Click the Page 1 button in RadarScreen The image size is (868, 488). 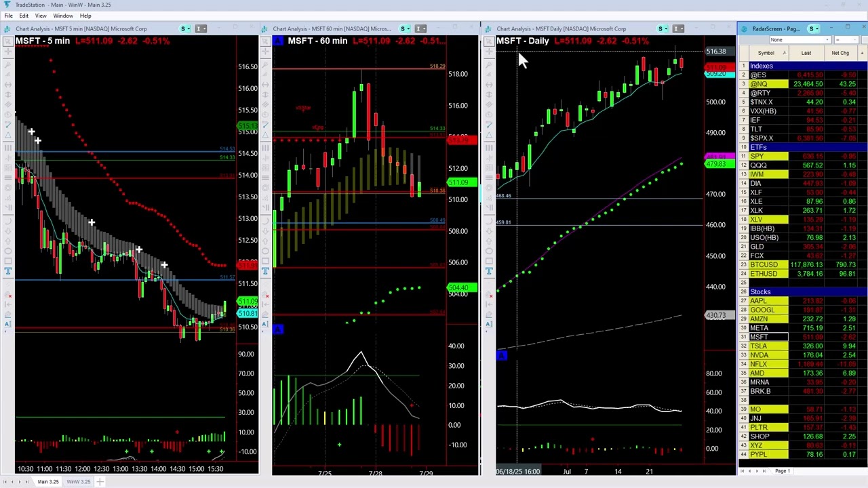(782, 470)
